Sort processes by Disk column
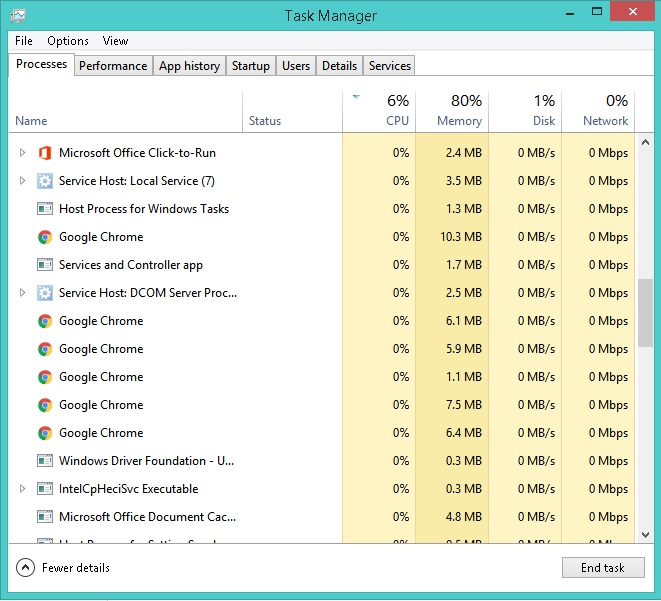 tap(525, 112)
